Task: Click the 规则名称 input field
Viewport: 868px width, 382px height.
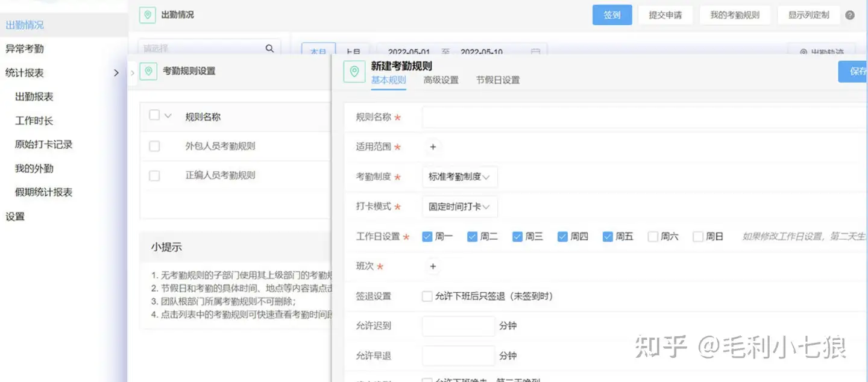Action: point(645,117)
